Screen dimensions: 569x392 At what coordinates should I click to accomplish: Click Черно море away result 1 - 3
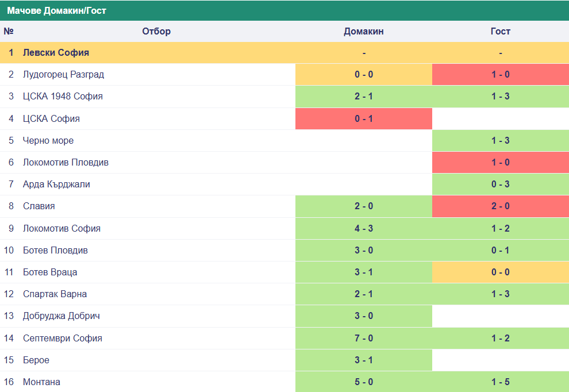pos(501,140)
